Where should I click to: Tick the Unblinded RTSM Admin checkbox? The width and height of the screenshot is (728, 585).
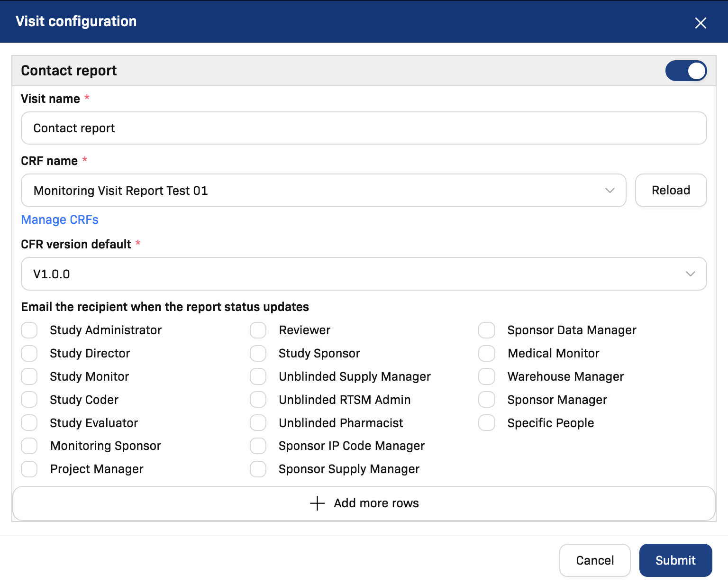(x=258, y=400)
